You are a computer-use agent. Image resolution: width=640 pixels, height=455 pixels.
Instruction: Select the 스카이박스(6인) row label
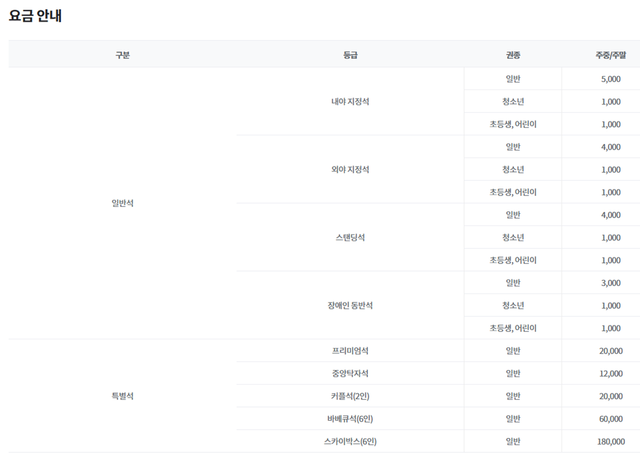(350, 441)
